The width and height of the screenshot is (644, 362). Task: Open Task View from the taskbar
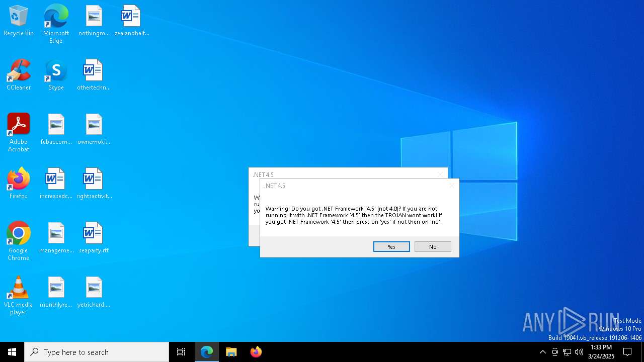[181, 352]
